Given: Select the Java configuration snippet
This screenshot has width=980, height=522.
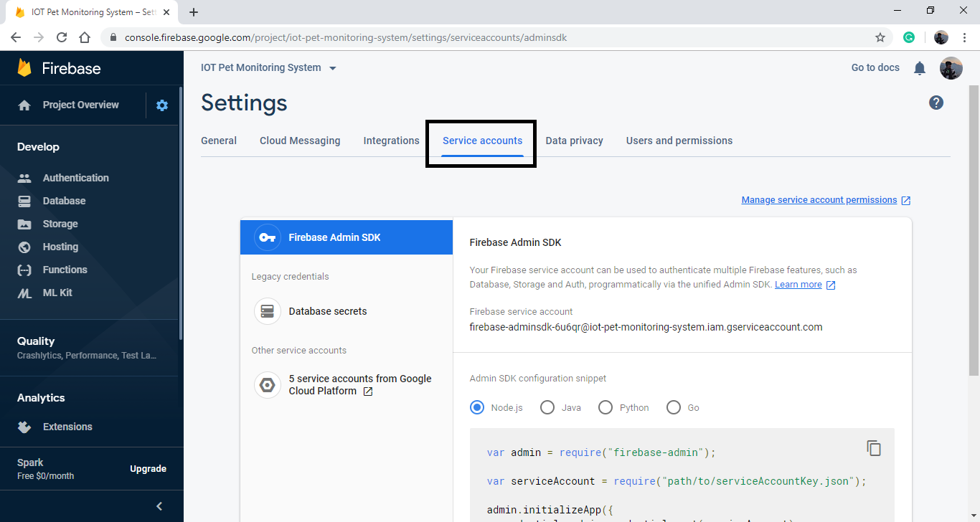Looking at the screenshot, I should point(549,407).
